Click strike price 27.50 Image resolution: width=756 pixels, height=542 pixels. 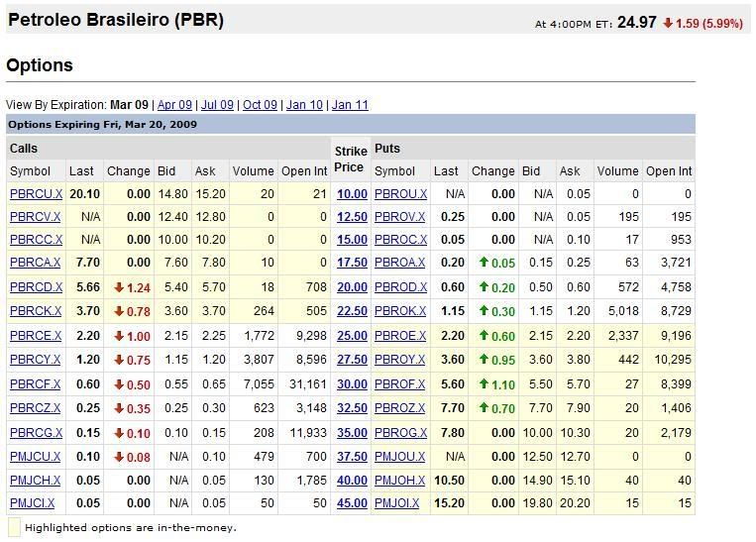(x=352, y=360)
